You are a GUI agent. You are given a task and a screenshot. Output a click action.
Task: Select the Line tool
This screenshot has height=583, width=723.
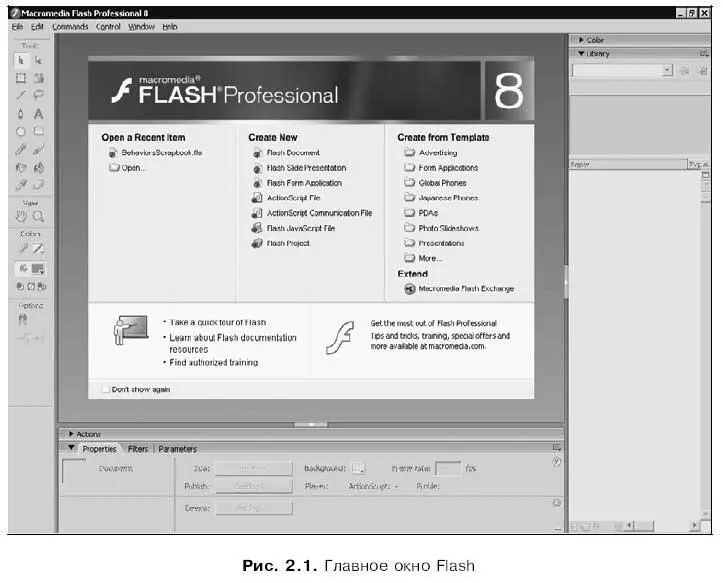point(21,95)
